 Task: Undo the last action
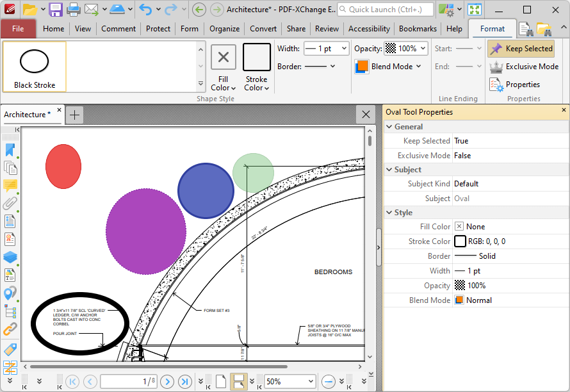coord(145,10)
